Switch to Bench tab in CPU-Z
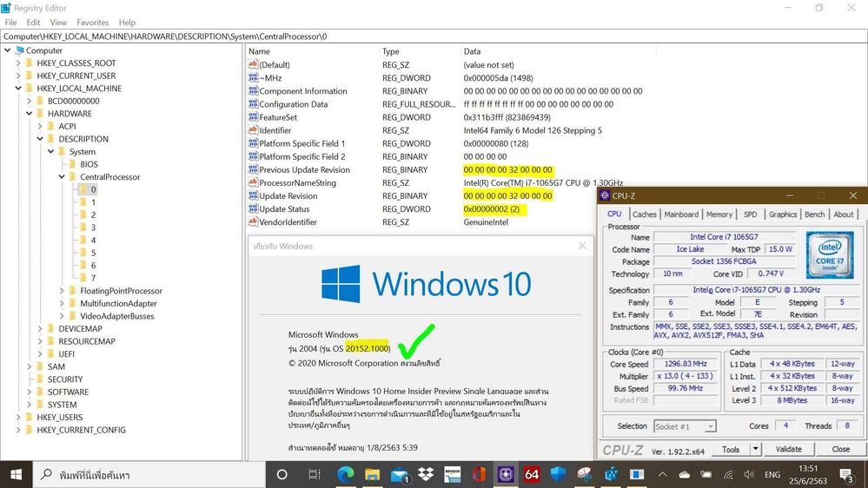This screenshot has width=868, height=488. [x=814, y=214]
